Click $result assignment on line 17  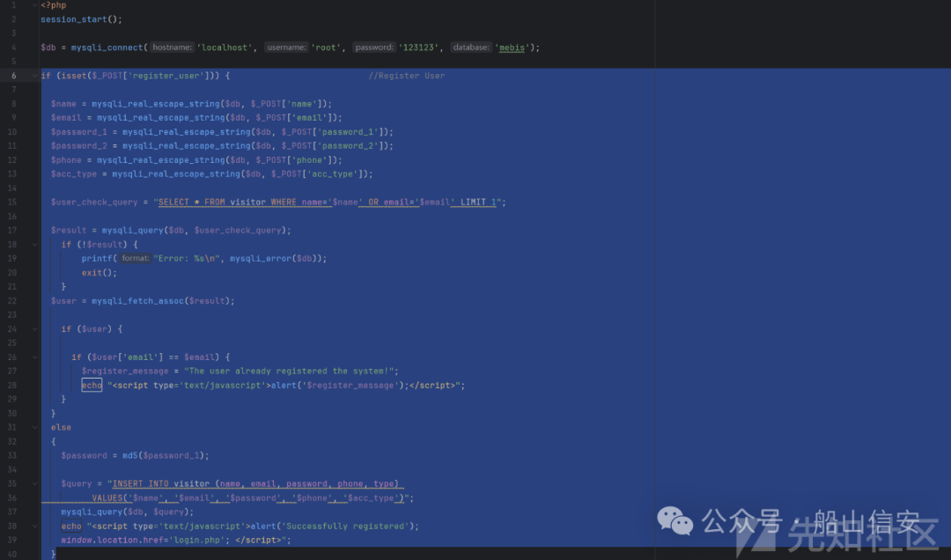click(x=69, y=231)
